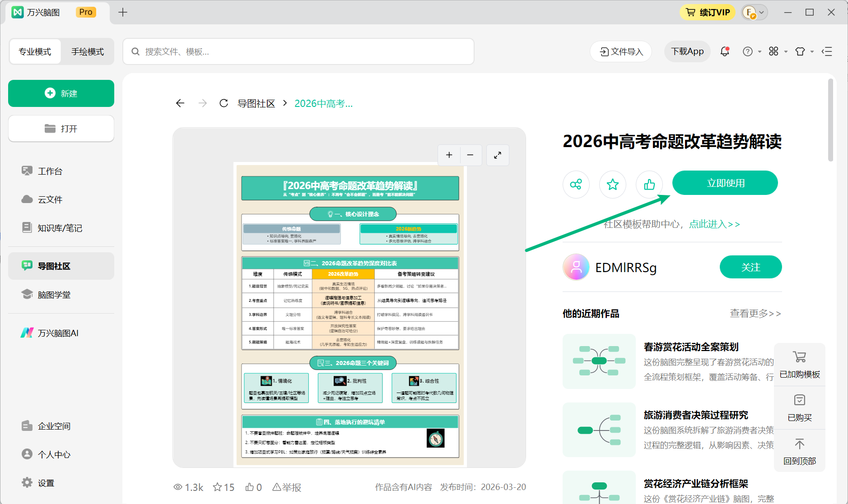Expand the help icon dropdown arrow
This screenshot has height=504, width=848.
click(x=759, y=52)
